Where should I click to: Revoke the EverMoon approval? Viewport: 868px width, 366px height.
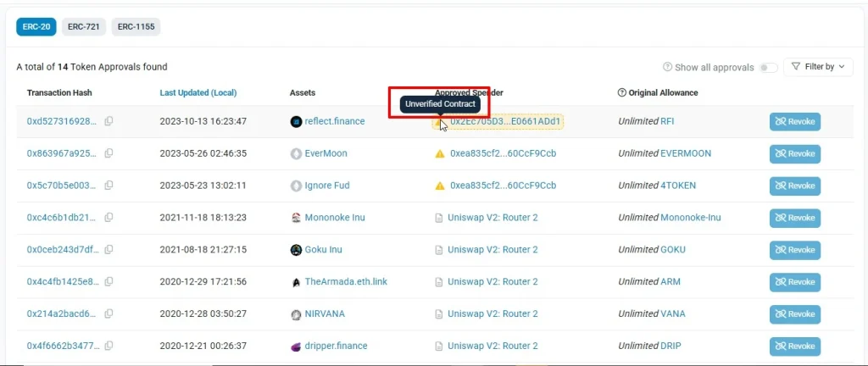click(795, 153)
